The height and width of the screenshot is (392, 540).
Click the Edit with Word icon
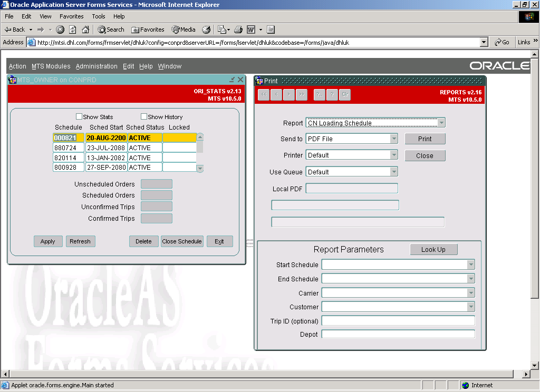pos(251,30)
